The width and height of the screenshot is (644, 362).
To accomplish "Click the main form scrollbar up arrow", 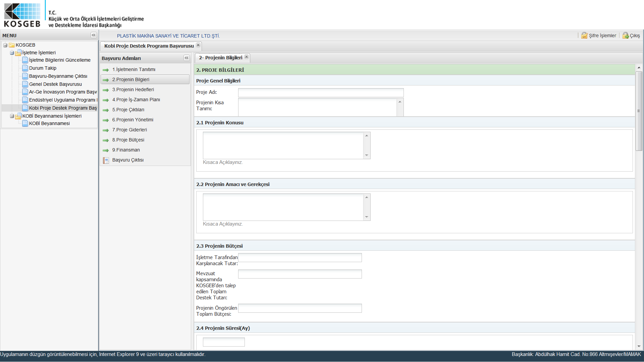I will click(639, 67).
